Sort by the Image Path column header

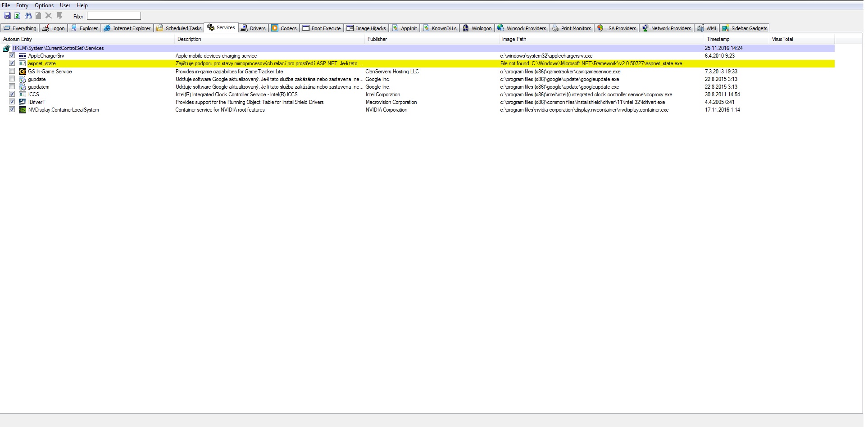(602, 39)
